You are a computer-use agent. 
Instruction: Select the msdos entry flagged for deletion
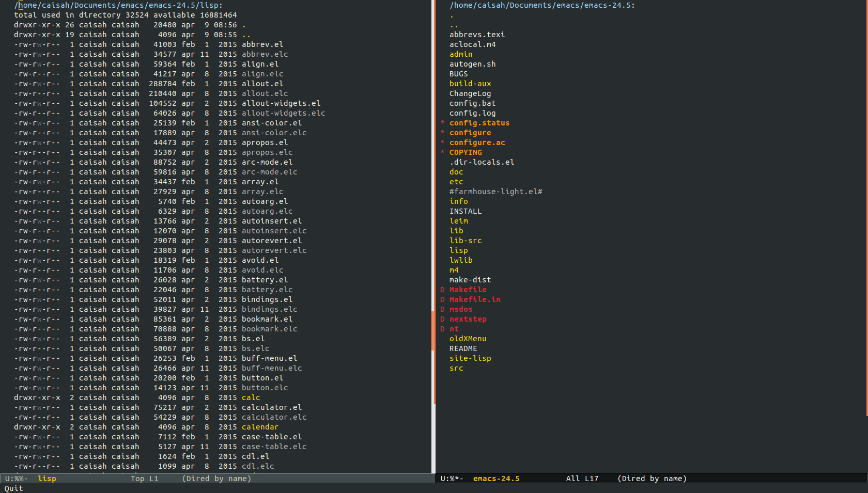[461, 309]
